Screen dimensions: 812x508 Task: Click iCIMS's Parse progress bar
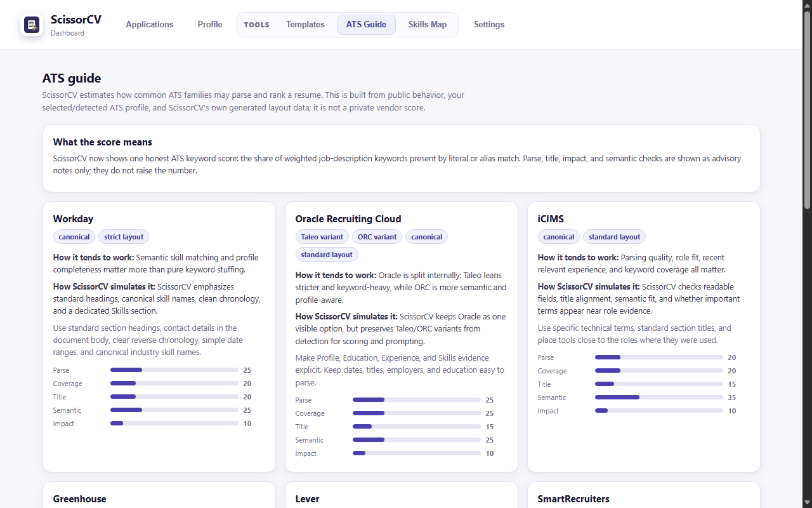point(659,357)
